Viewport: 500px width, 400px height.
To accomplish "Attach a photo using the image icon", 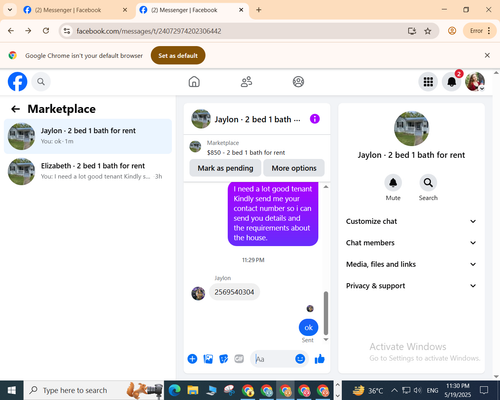I will pyautogui.click(x=208, y=359).
